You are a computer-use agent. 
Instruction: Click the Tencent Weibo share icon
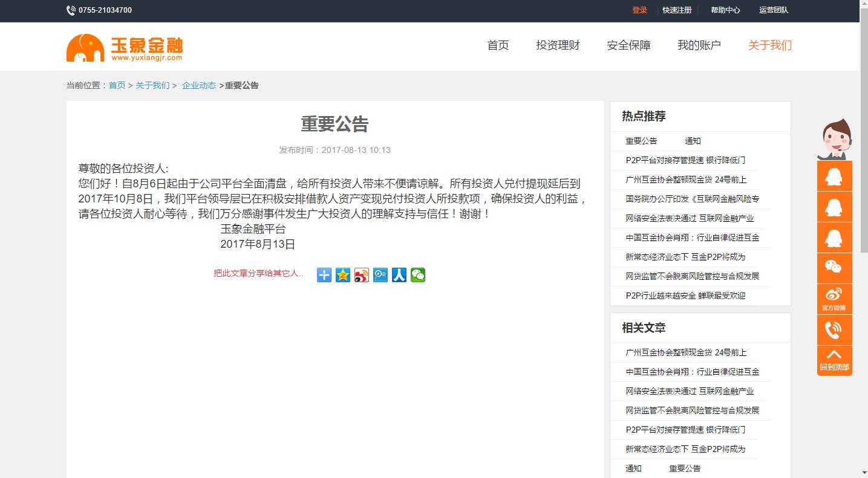point(380,275)
